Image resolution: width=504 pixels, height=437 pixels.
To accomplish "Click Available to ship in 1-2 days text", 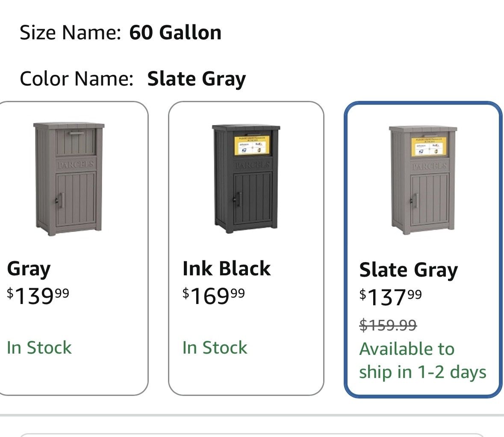I will tap(423, 360).
